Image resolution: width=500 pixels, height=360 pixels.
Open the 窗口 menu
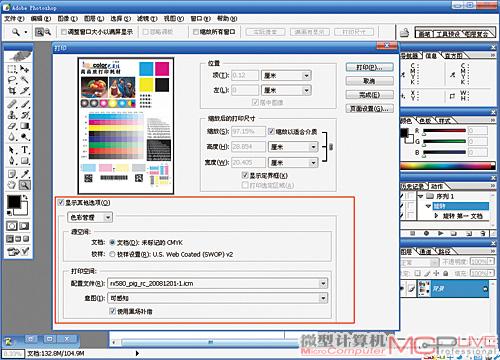click(x=201, y=18)
